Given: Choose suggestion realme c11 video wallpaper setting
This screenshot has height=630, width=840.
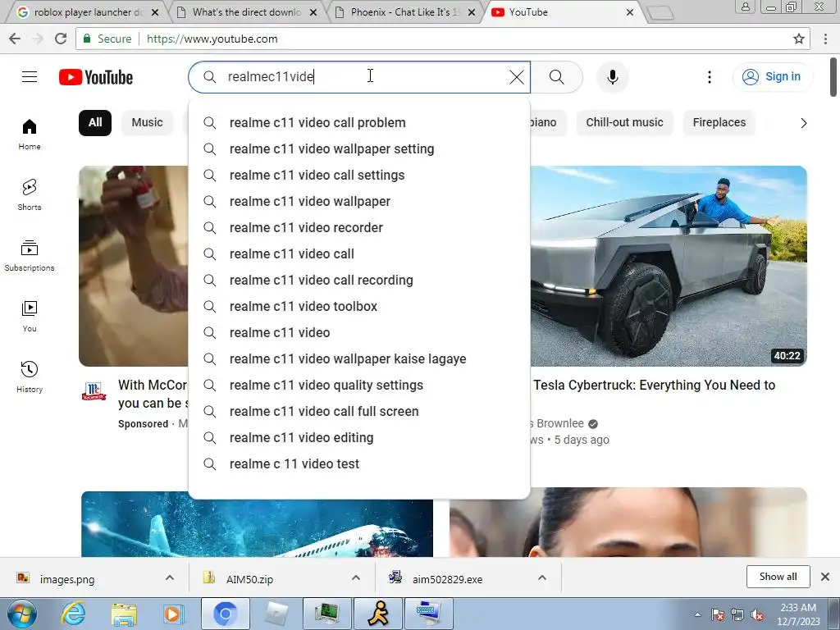Looking at the screenshot, I should (x=359, y=149).
